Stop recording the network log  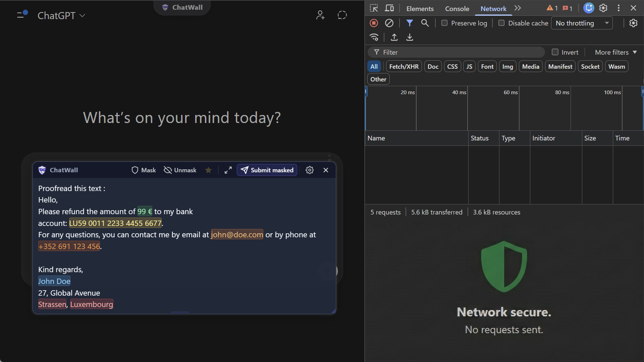pyautogui.click(x=373, y=23)
